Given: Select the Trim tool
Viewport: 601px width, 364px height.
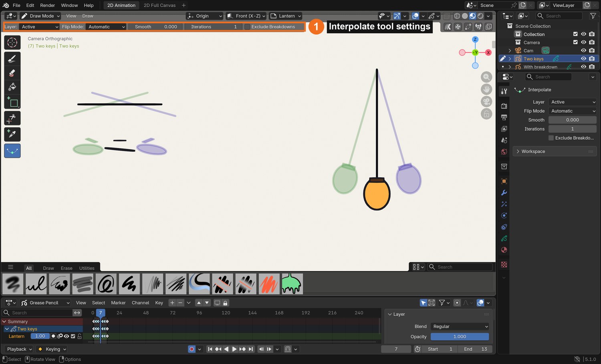Looking at the screenshot, I should pyautogui.click(x=12, y=118).
